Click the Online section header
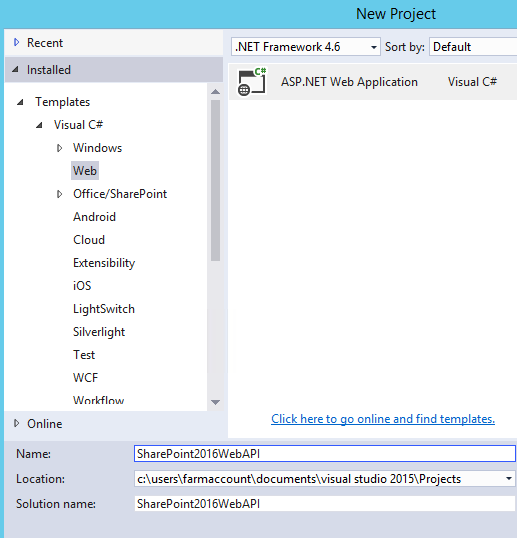 [114, 424]
